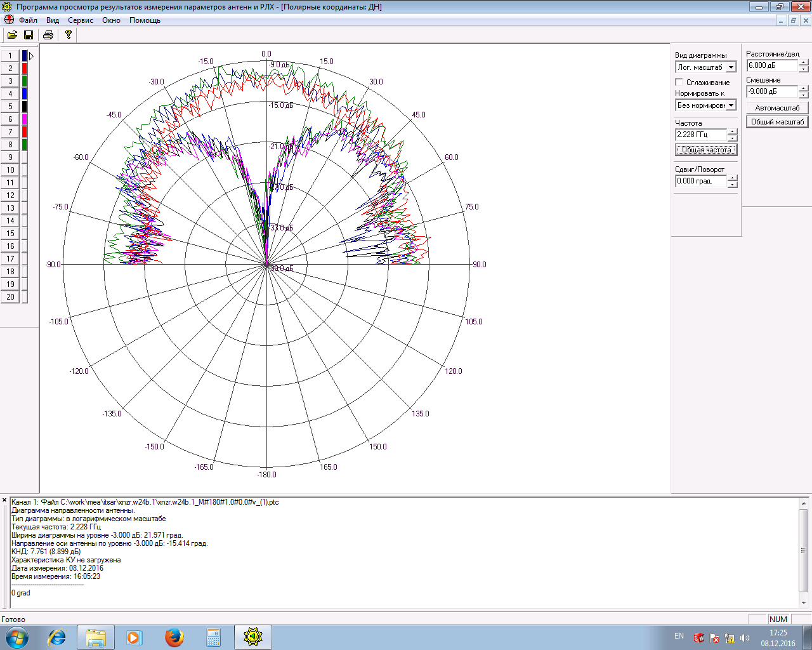Viewport: 812px width, 650px height.
Task: Open the Файл menu
Action: tap(28, 20)
